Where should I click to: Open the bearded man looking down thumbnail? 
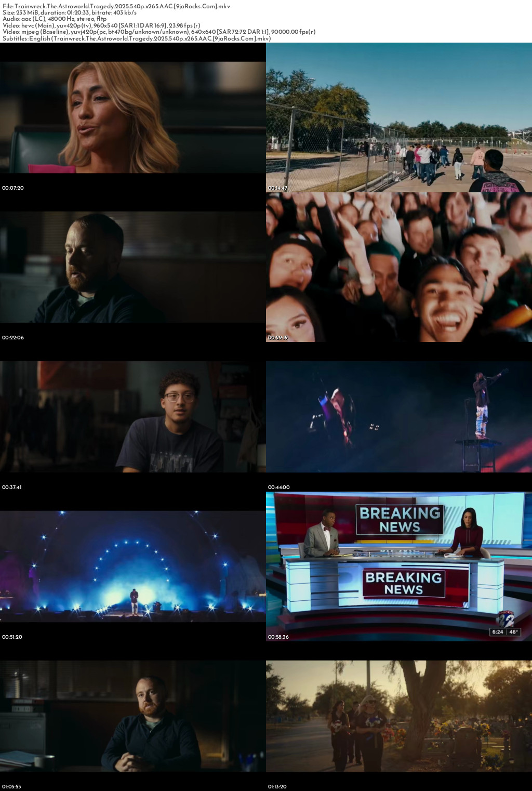point(132,267)
